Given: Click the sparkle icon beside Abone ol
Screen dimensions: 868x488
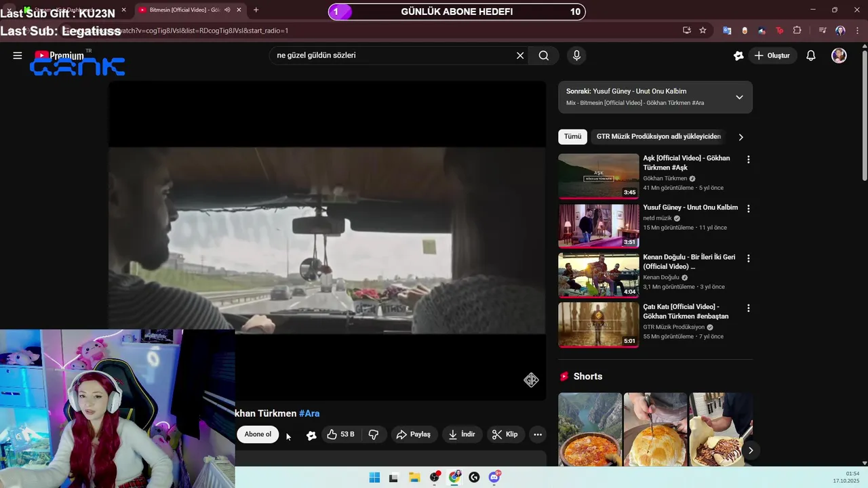Looking at the screenshot, I should (x=311, y=435).
